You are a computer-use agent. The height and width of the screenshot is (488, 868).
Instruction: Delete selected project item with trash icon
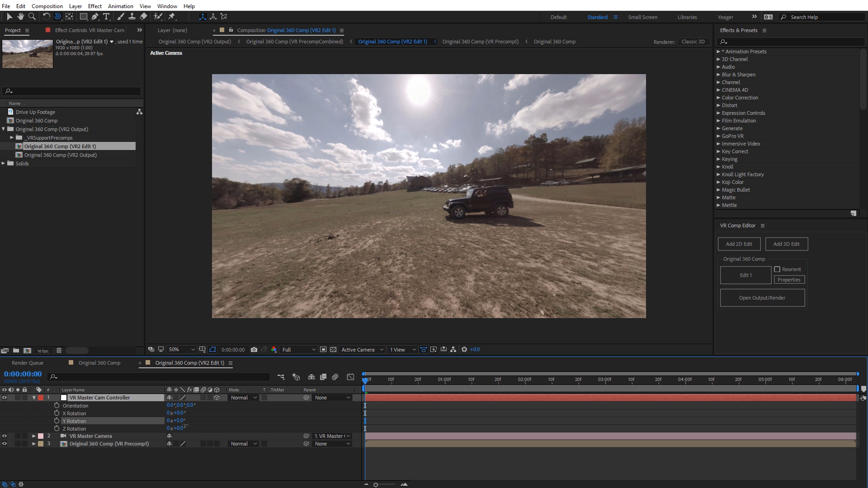click(59, 351)
